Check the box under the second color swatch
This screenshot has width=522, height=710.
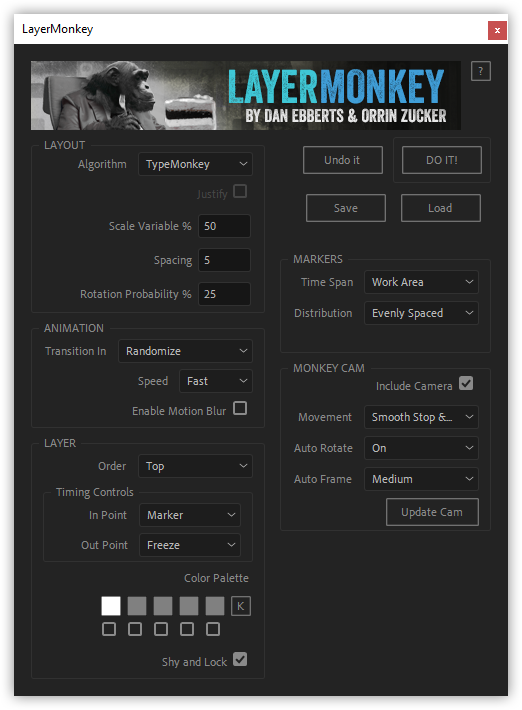pyautogui.click(x=135, y=629)
